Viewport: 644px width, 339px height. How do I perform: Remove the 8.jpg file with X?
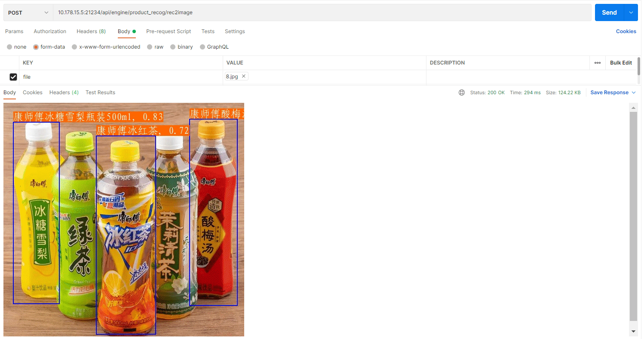point(243,76)
